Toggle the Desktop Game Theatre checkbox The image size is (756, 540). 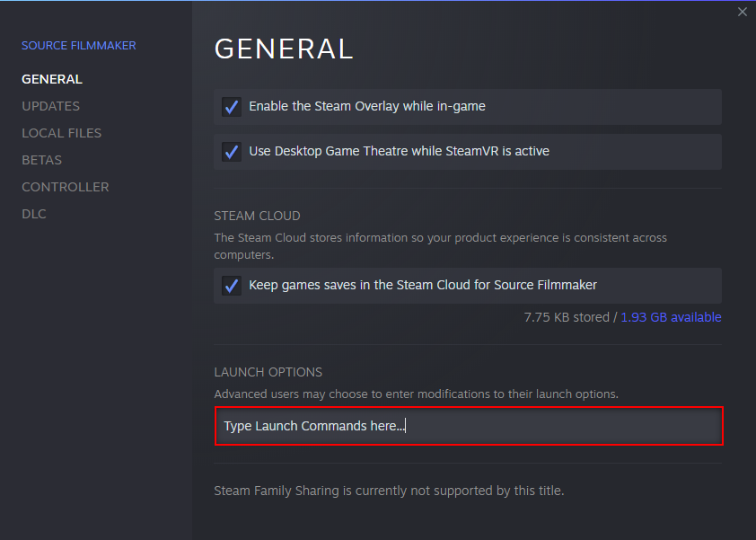pyautogui.click(x=232, y=152)
